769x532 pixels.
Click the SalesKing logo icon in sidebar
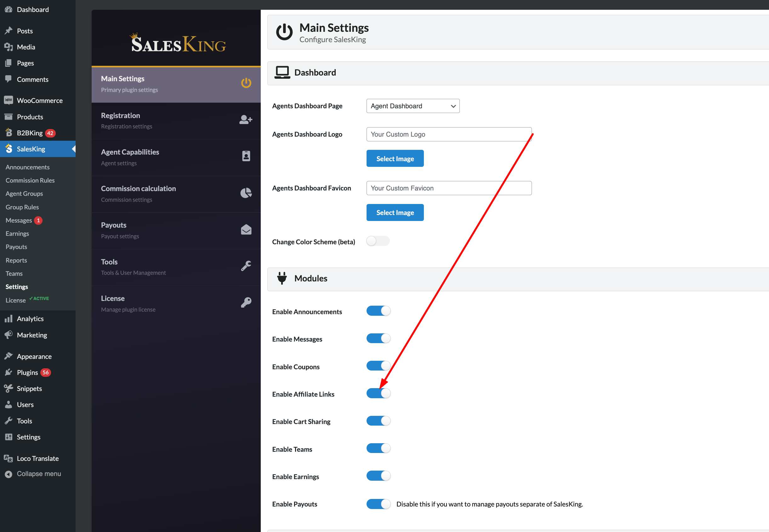point(8,149)
